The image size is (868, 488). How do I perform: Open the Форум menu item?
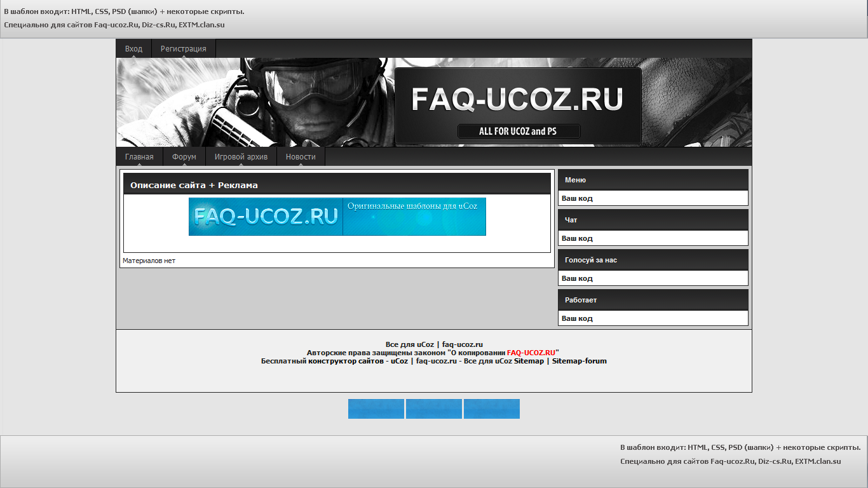point(184,156)
